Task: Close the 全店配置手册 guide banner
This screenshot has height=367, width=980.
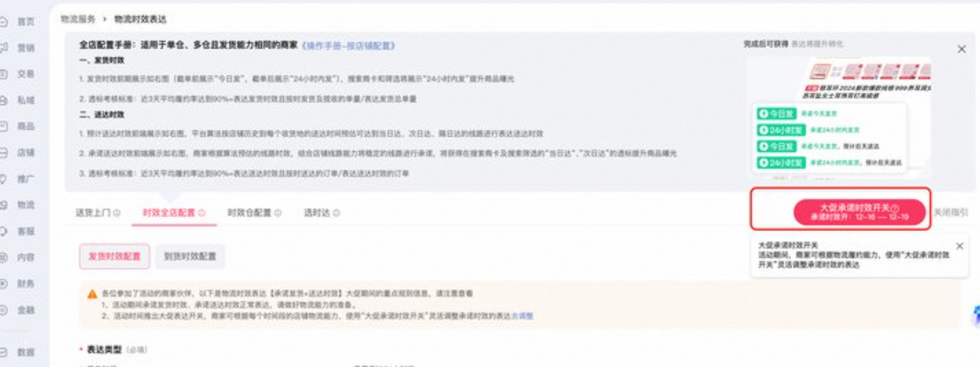Action: click(962, 49)
